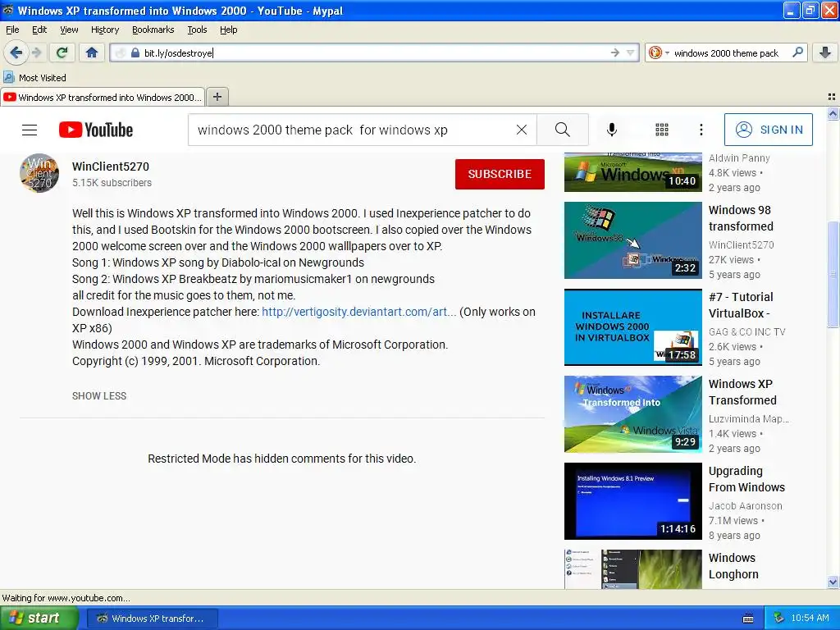Open the Bookmarks menu

click(x=153, y=30)
